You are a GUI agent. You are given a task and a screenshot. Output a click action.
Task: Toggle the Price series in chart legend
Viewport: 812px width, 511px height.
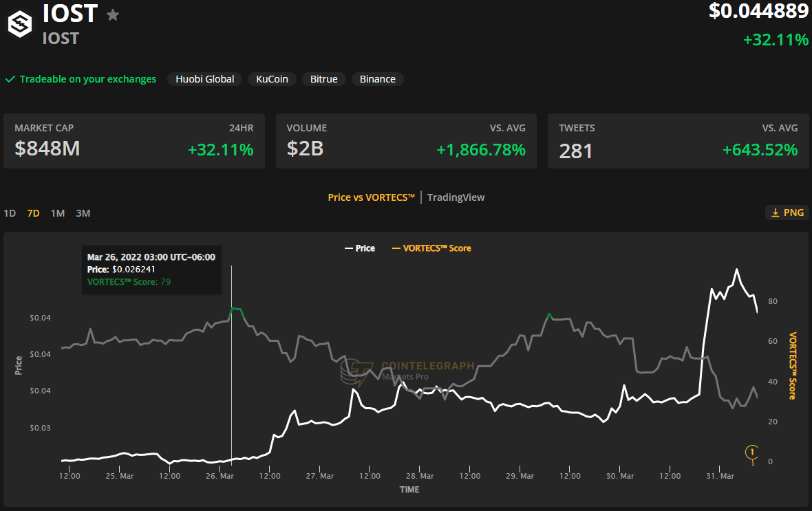pyautogui.click(x=360, y=248)
